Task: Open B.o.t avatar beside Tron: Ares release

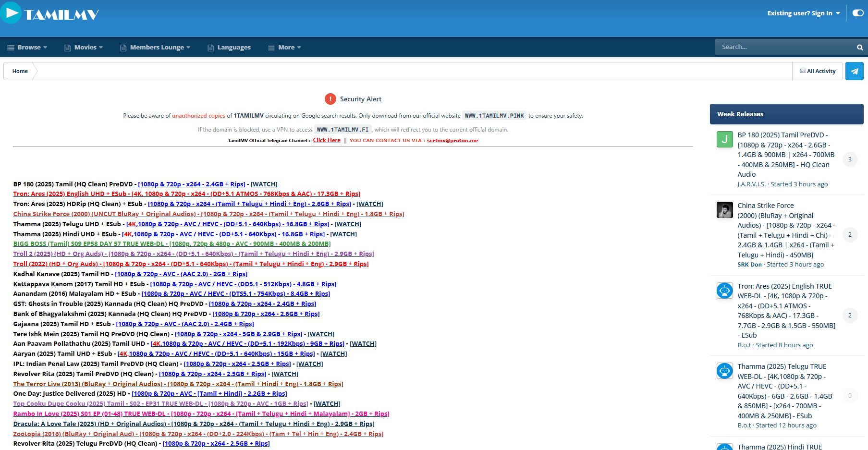Action: coord(724,291)
